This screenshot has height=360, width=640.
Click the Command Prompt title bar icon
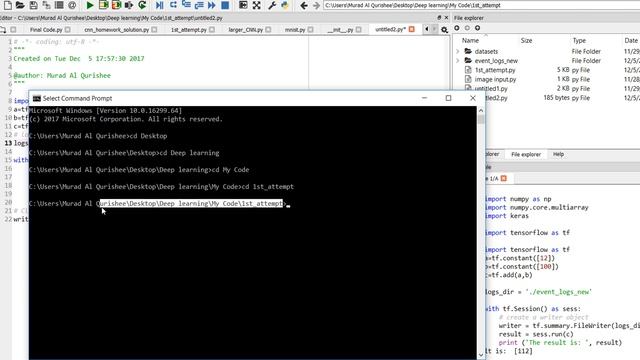(x=37, y=98)
